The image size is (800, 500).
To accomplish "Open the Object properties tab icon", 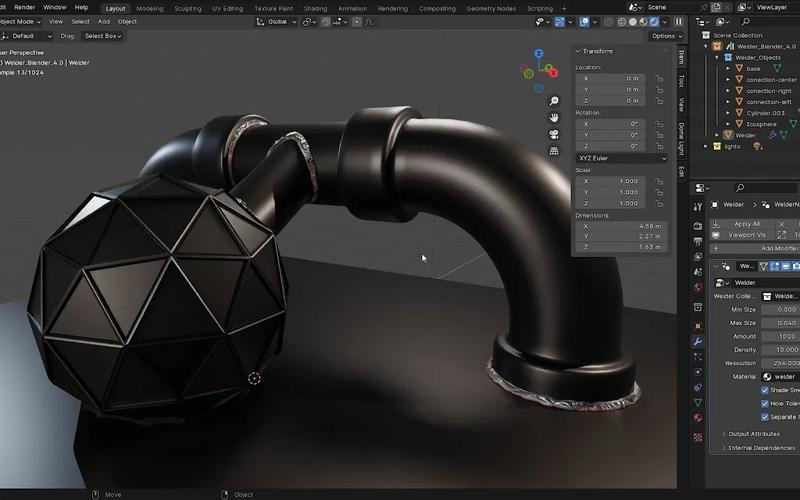I will 697,326.
